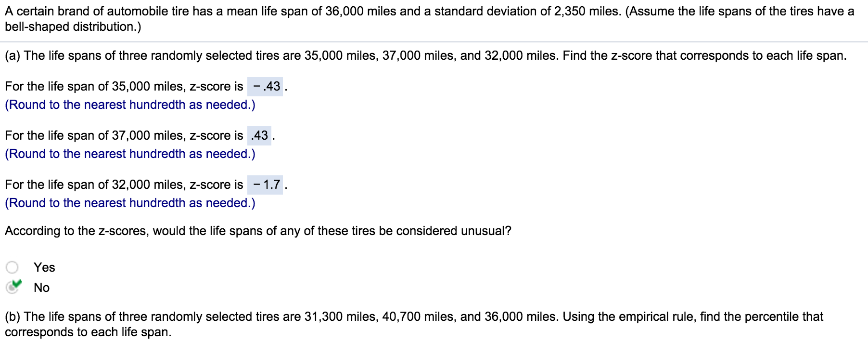Click the part (b) empirical rule question text
868x342 pixels.
tap(414, 317)
